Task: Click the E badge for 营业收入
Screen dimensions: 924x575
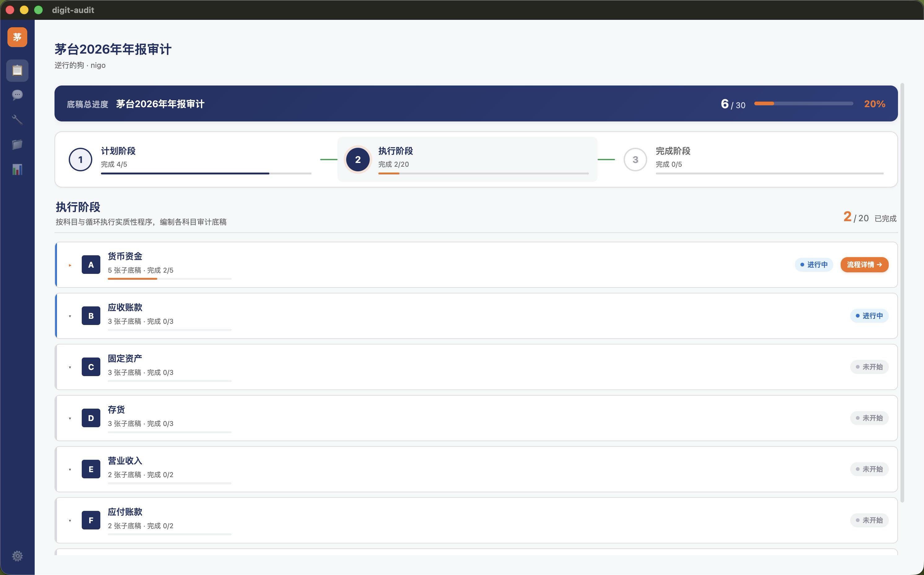Action: pyautogui.click(x=91, y=469)
